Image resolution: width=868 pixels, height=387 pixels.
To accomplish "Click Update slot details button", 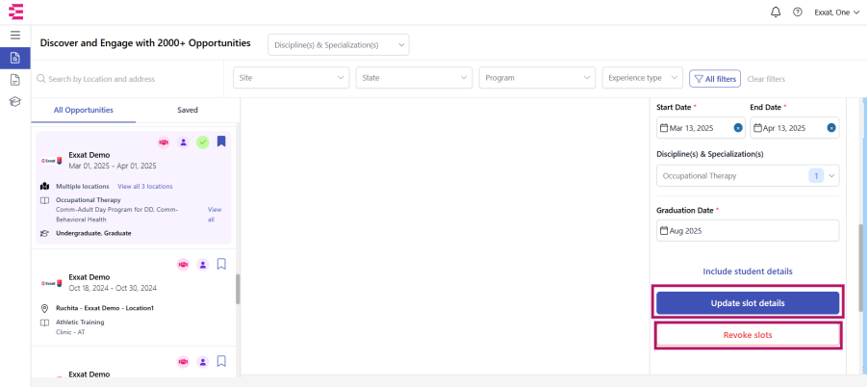I will 748,303.
